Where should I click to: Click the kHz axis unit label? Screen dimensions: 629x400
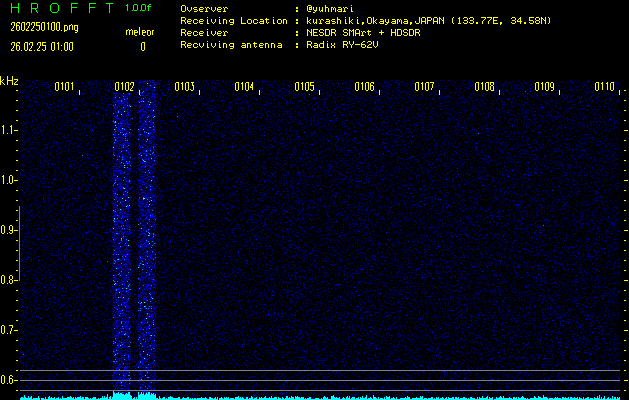click(9, 80)
